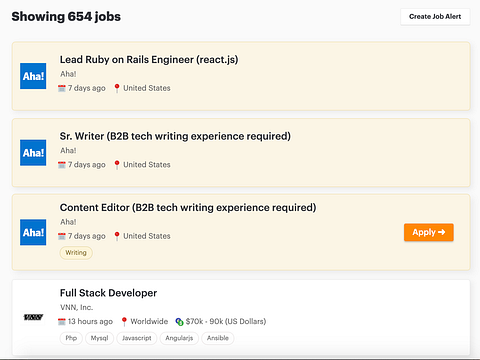The height and width of the screenshot is (360, 480).
Task: Filter by the Php tag
Action: [71, 338]
